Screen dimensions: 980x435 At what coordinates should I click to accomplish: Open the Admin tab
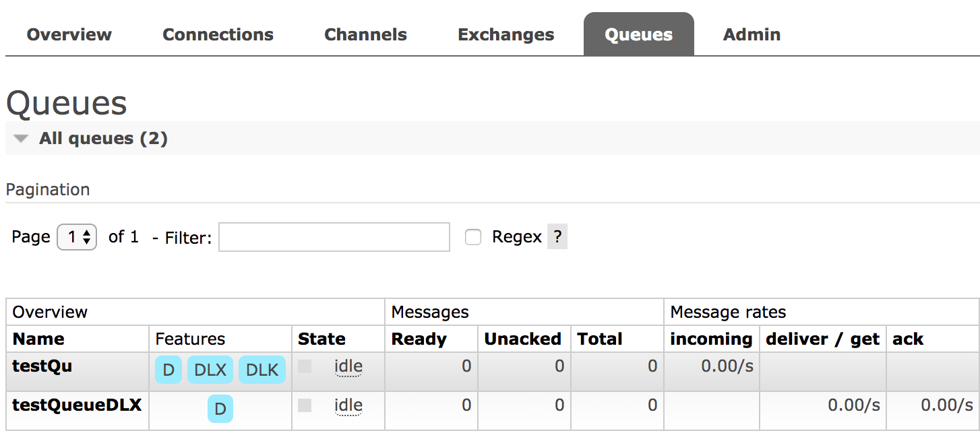coord(752,34)
